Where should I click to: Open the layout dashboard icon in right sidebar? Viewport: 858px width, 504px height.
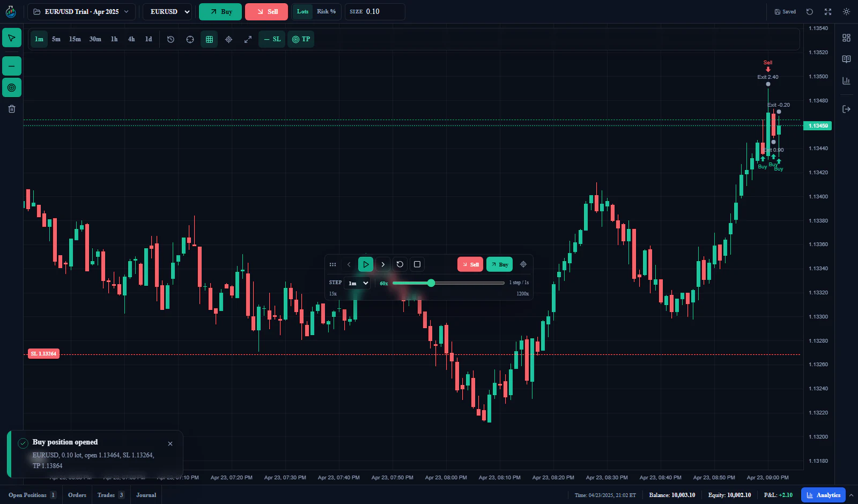846,38
